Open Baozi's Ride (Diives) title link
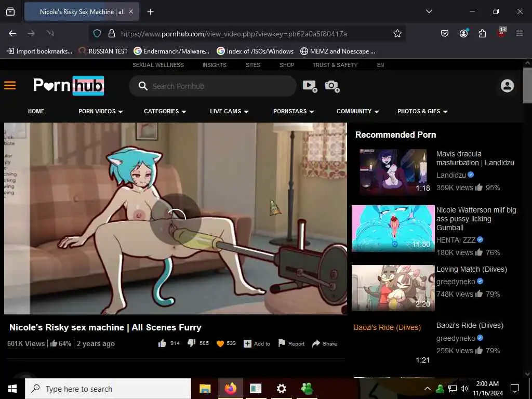The image size is (532, 399). 470,325
